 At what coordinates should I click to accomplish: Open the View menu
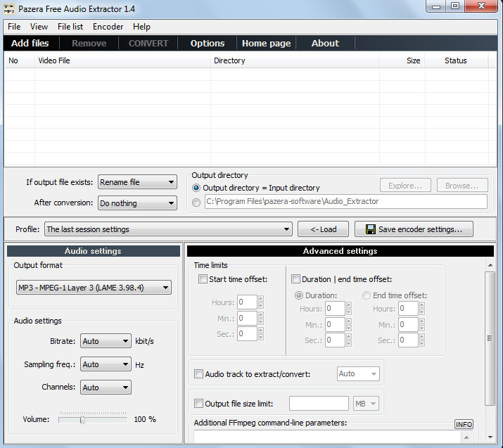(x=39, y=27)
